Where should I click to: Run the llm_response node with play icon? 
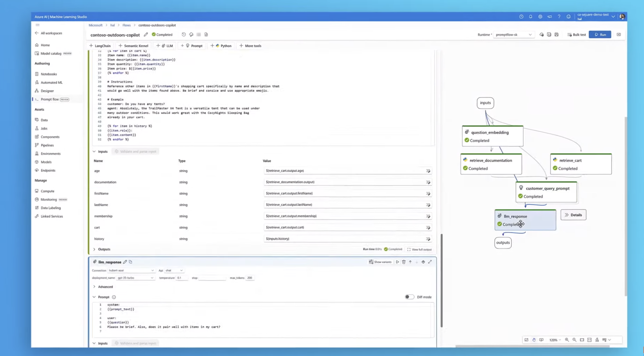pos(397,262)
